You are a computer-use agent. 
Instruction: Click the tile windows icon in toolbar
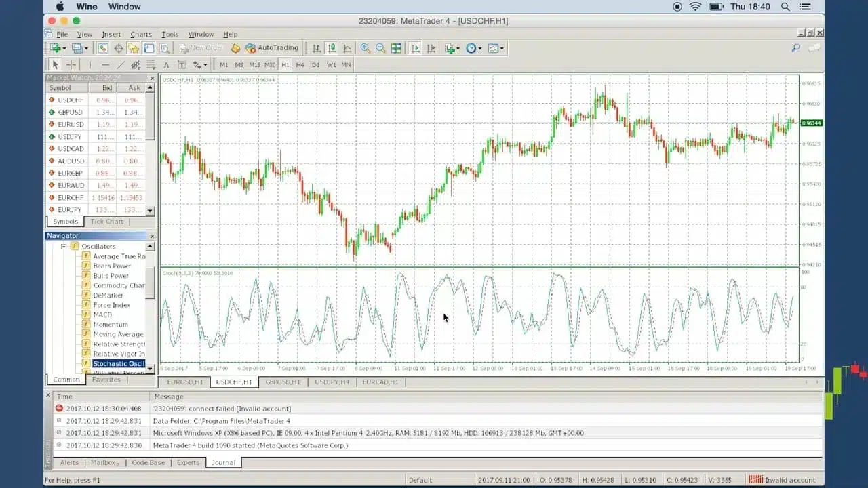click(396, 48)
